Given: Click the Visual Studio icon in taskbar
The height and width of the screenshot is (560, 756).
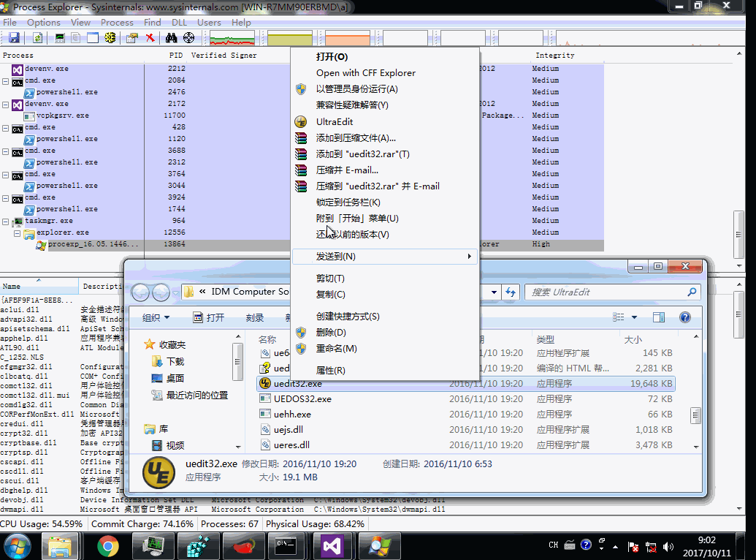Looking at the screenshot, I should [x=332, y=546].
